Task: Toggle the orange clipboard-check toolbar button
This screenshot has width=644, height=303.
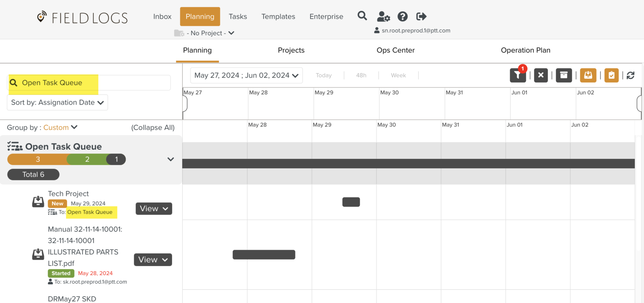Action: tap(611, 75)
